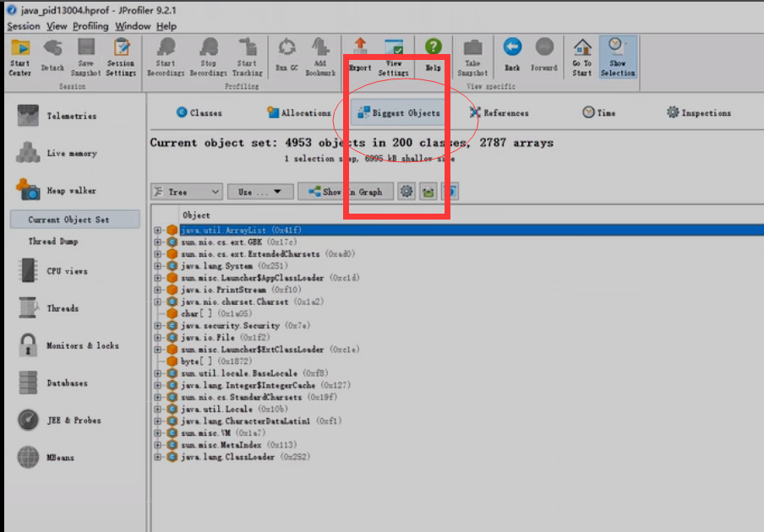764x532 pixels.
Task: Switch to the References view
Action: (x=499, y=112)
